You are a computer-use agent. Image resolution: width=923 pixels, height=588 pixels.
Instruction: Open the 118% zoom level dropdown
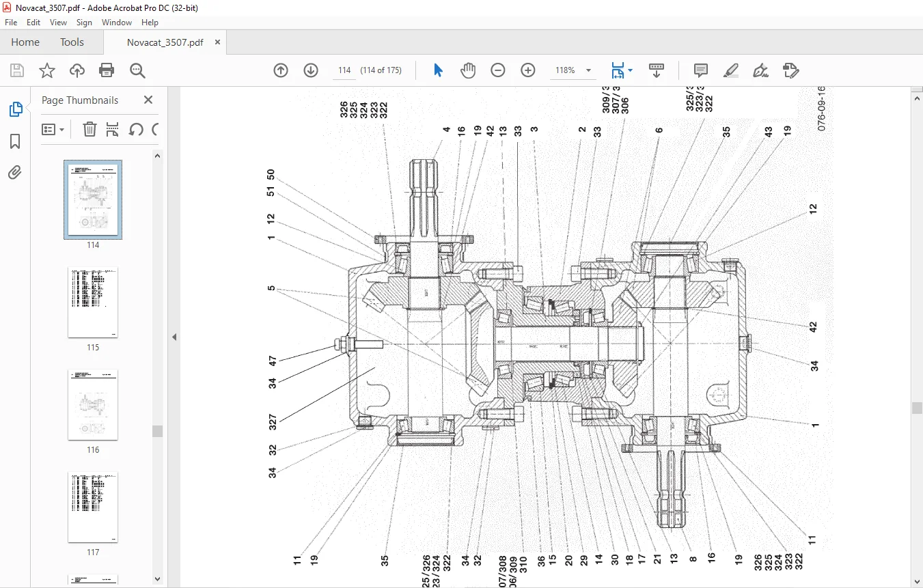tap(589, 70)
